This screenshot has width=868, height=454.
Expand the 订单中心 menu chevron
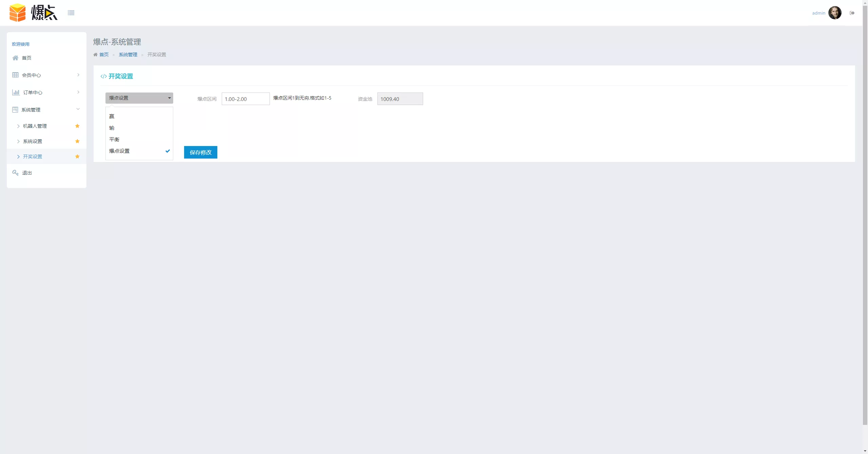point(78,92)
